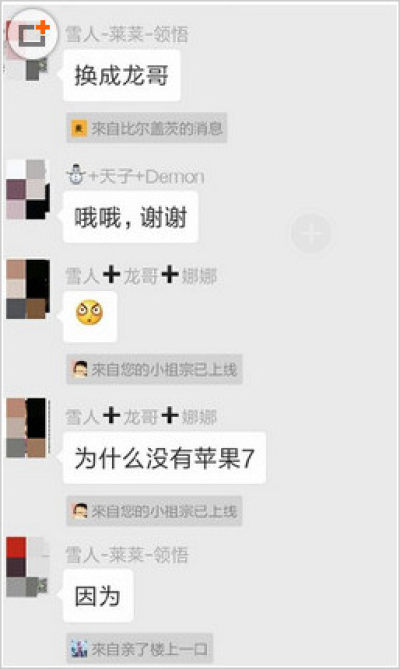The width and height of the screenshot is (400, 669).
Task: Open avatar beside 为什么没有苹果7 message
Action: pos(28,428)
